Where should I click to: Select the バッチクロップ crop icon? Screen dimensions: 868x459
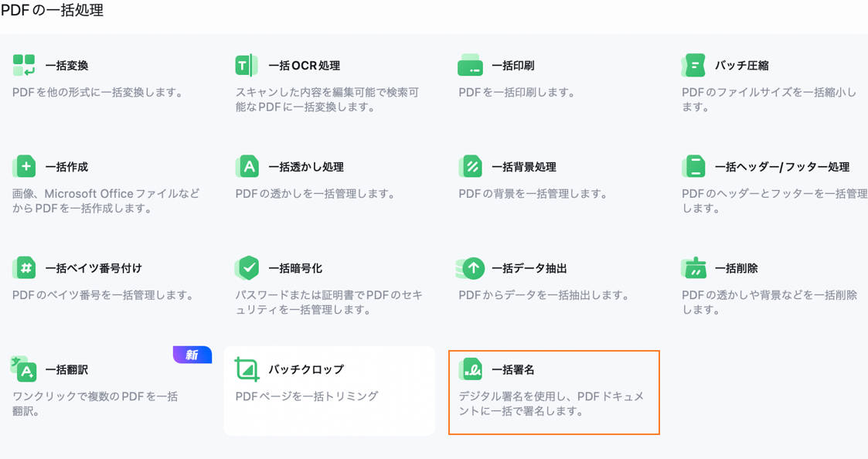(247, 369)
